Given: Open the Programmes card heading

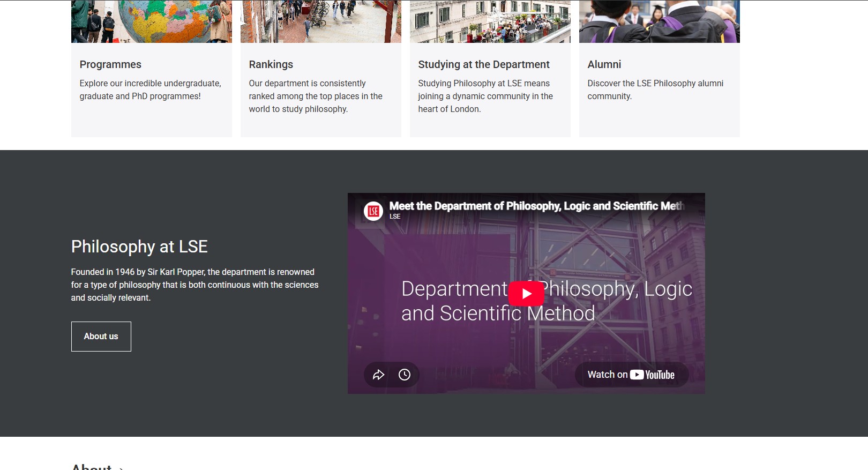Looking at the screenshot, I should pyautogui.click(x=110, y=64).
